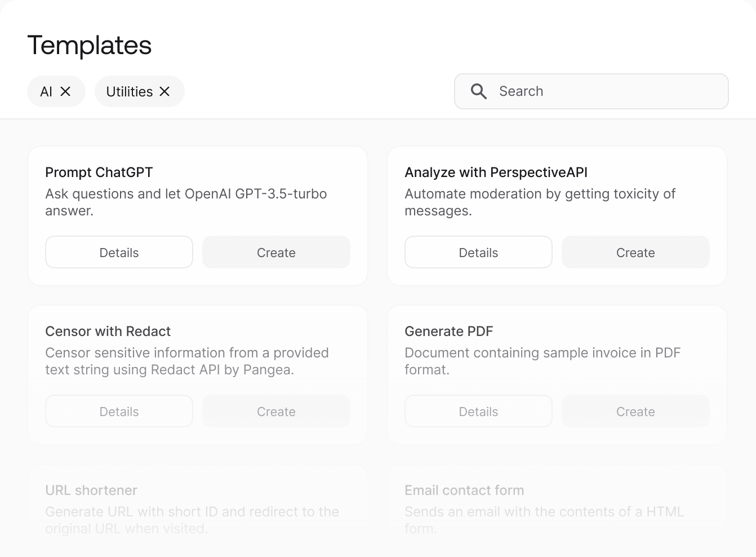The width and height of the screenshot is (756, 557).
Task: Click the Analyze with PerspectiveAPI title
Action: [496, 173]
